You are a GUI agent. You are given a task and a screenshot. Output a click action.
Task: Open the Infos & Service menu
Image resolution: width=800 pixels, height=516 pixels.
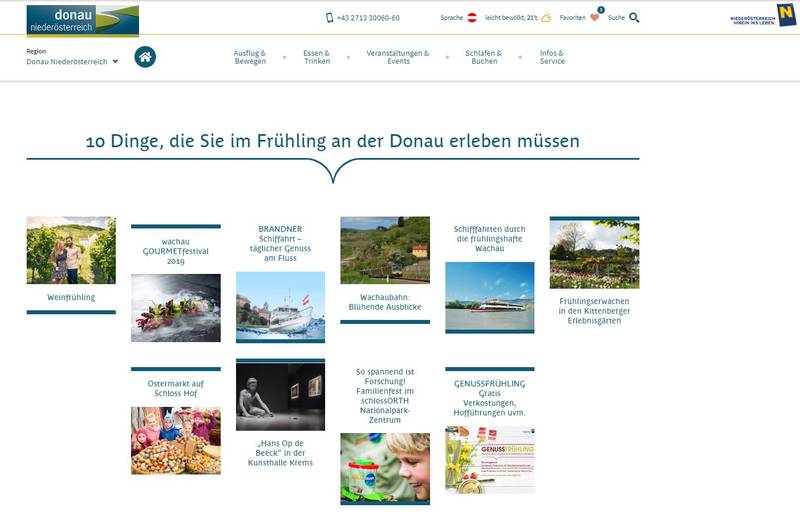[552, 57]
